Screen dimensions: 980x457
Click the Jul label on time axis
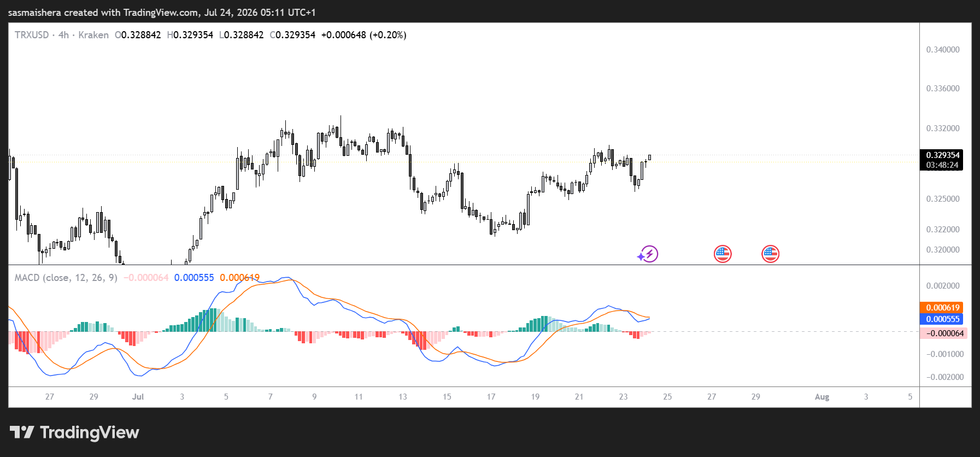[138, 397]
